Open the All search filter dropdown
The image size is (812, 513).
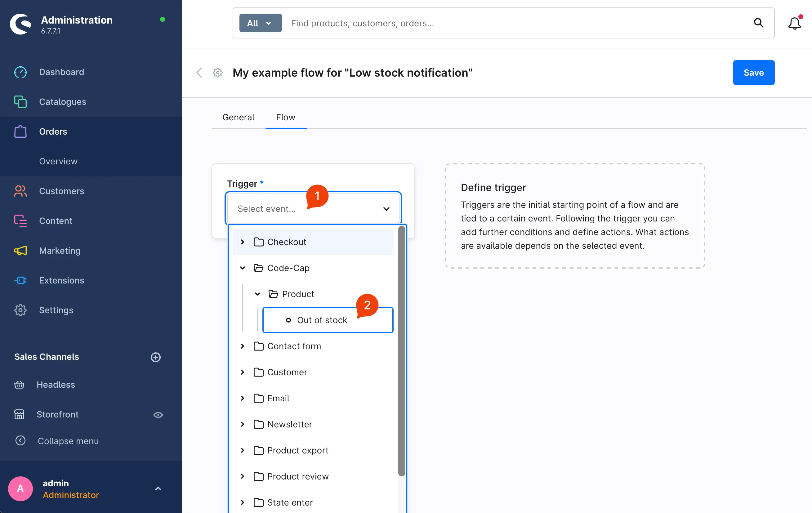coord(260,23)
